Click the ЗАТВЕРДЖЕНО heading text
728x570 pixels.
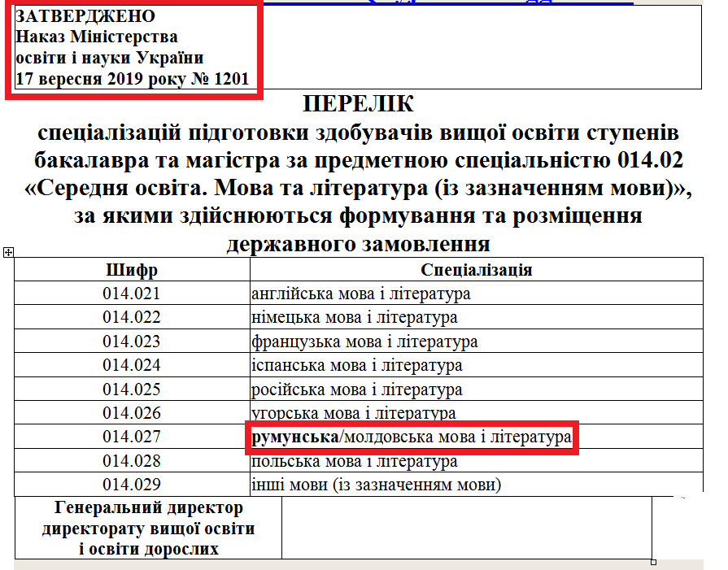[x=85, y=16]
